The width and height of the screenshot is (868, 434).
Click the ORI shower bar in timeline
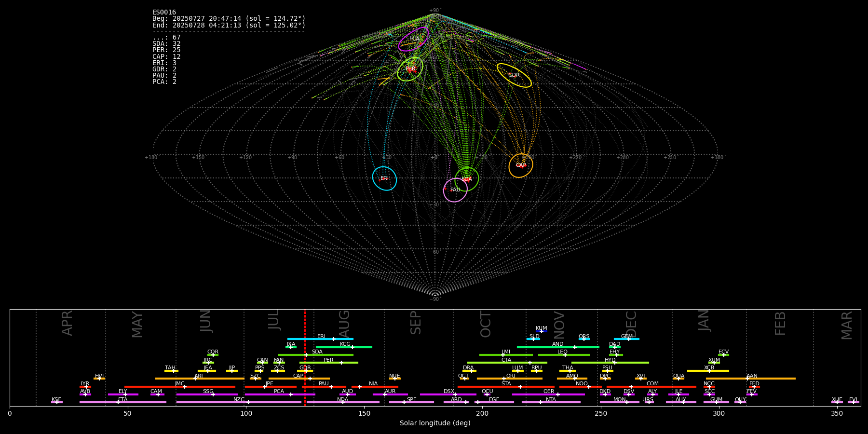(510, 379)
